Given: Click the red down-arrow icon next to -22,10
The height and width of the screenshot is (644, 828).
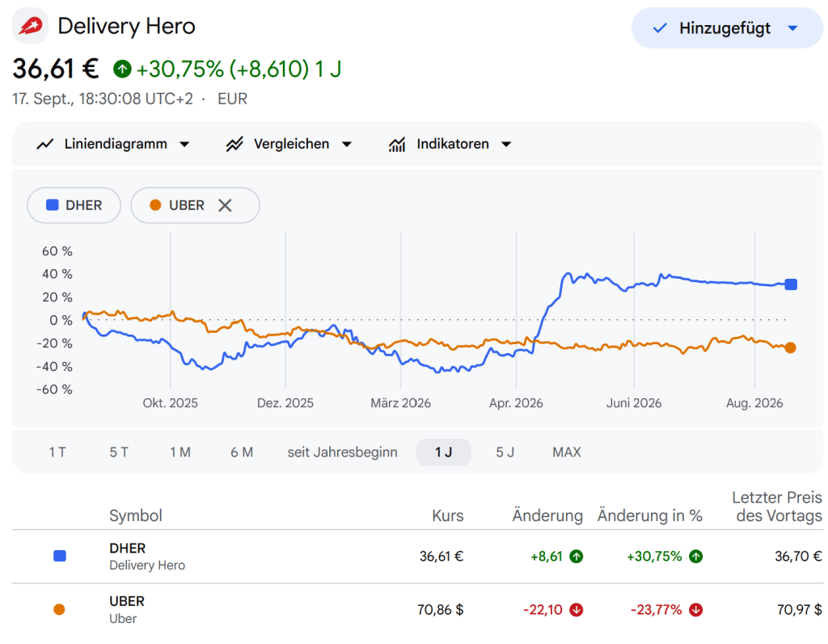Looking at the screenshot, I should click(x=576, y=610).
